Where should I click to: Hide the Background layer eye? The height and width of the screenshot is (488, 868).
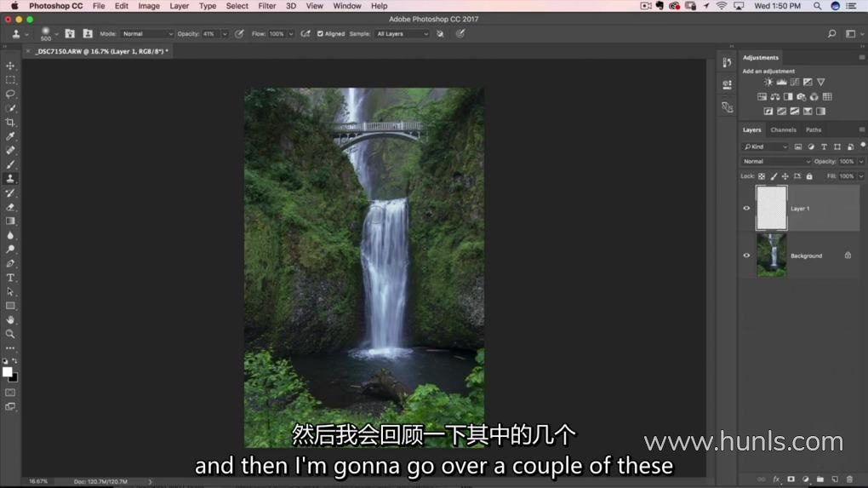tap(746, 255)
